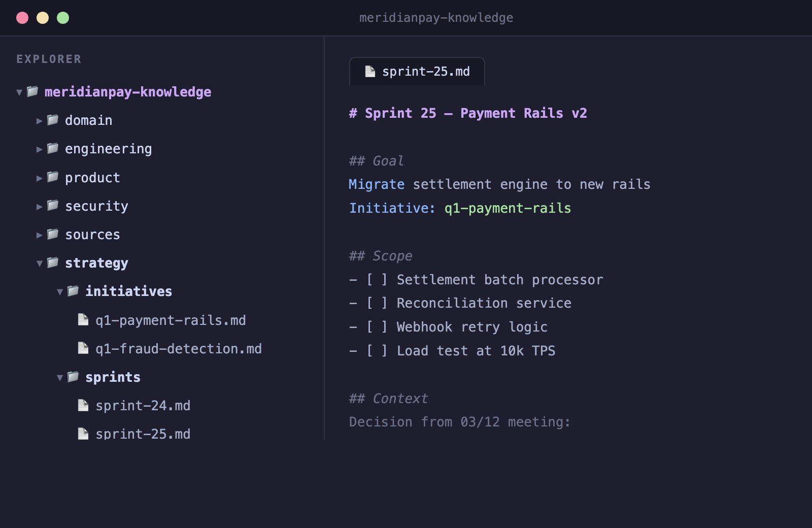Click the folder icon beside sources
The height and width of the screenshot is (528, 812).
(52, 235)
